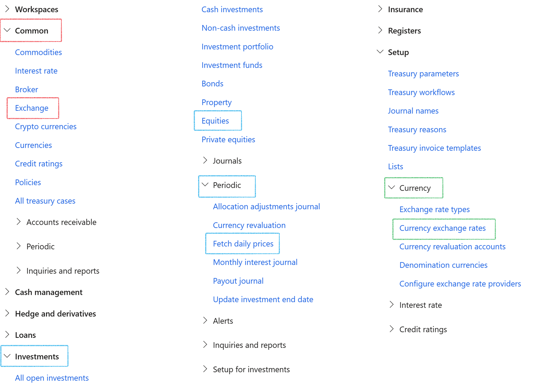
Task: Open the Equities page
Action: (215, 121)
